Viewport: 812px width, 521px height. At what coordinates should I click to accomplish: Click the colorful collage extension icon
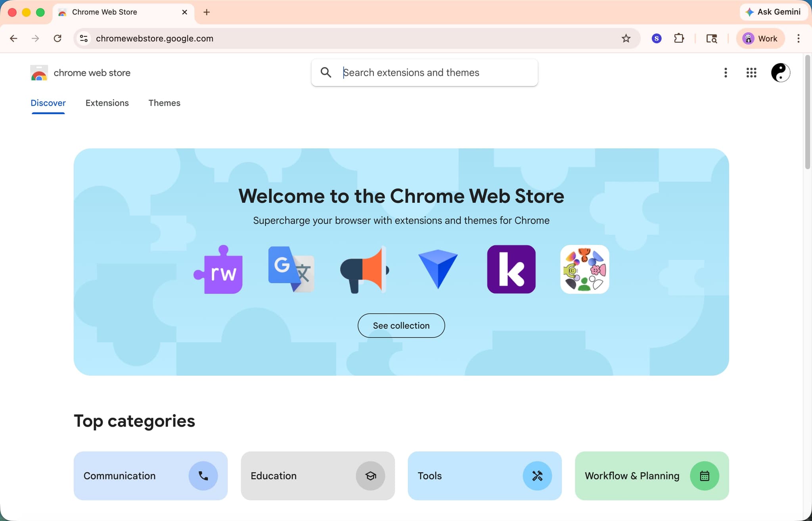tap(584, 270)
